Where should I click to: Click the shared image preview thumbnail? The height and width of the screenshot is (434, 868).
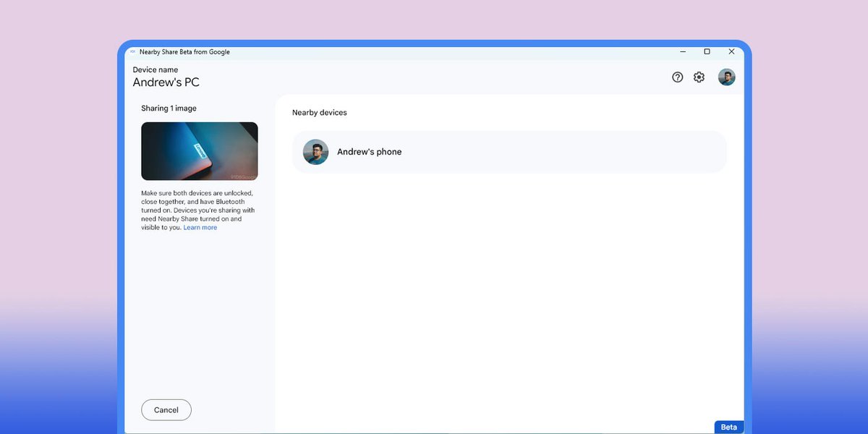pos(200,151)
